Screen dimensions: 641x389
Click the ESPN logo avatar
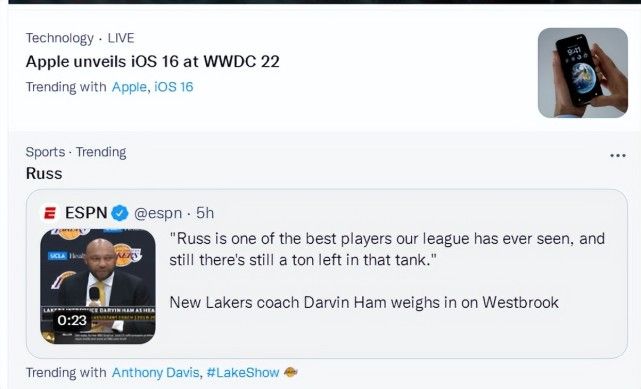[x=50, y=213]
